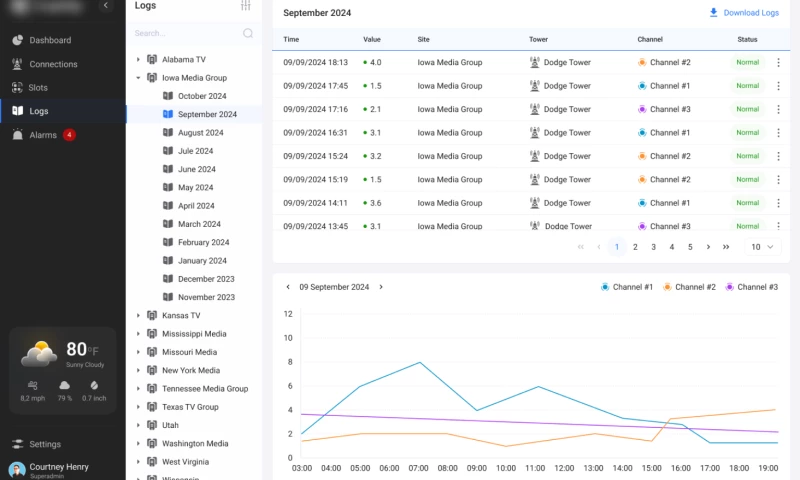800x480 pixels.
Task: Open the Dashboard section
Action: pos(50,40)
